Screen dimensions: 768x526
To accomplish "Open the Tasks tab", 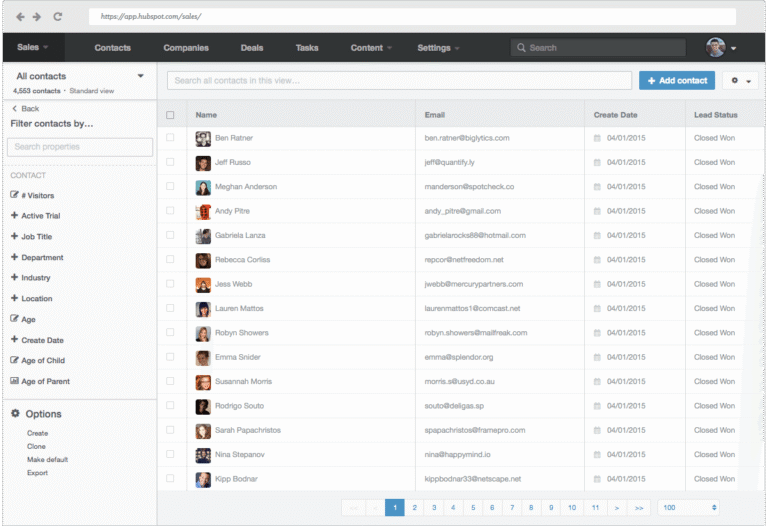I will point(307,48).
